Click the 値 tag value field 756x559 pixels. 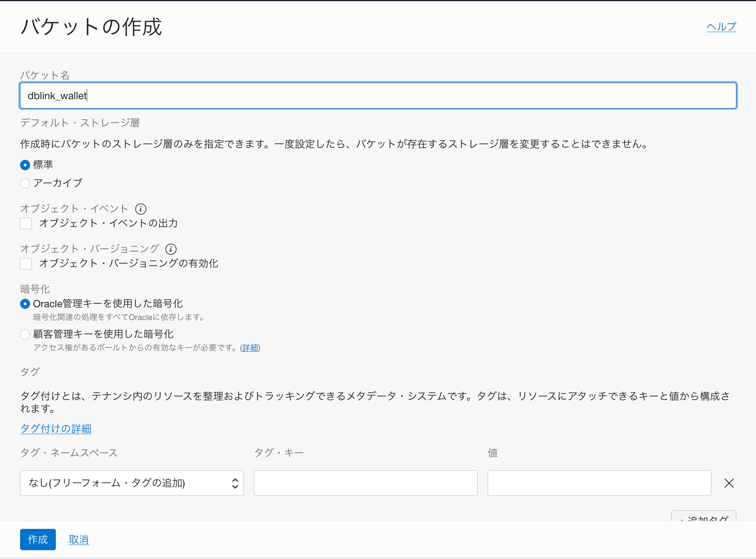599,483
